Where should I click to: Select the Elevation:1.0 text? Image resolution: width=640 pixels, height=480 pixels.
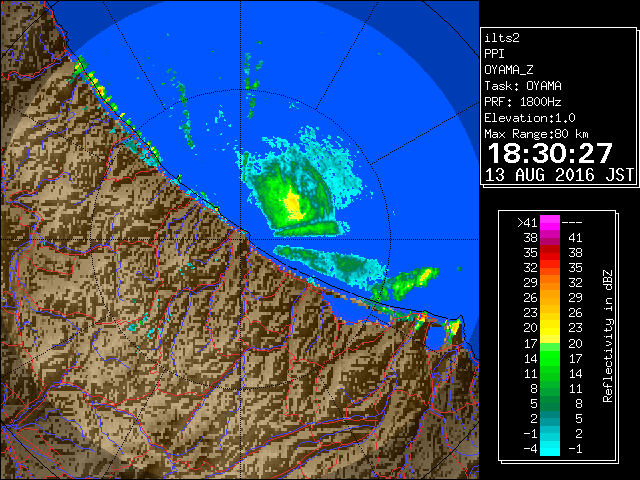(530, 118)
